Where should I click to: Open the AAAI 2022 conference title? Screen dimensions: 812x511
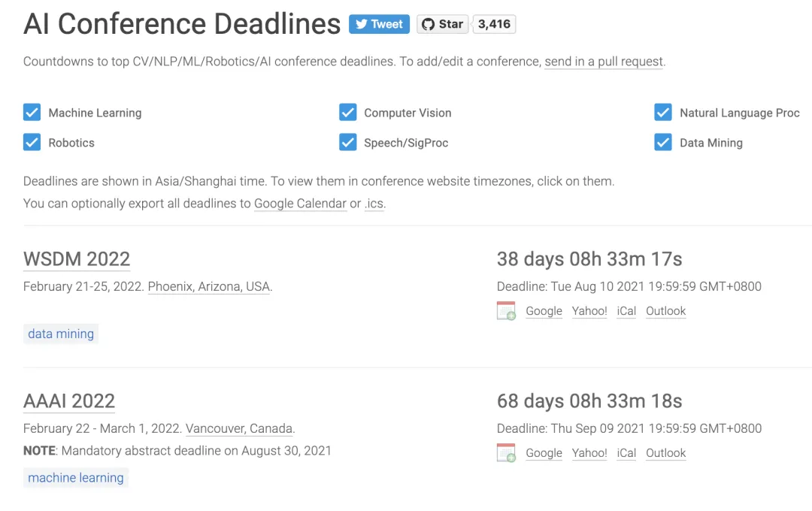point(69,401)
